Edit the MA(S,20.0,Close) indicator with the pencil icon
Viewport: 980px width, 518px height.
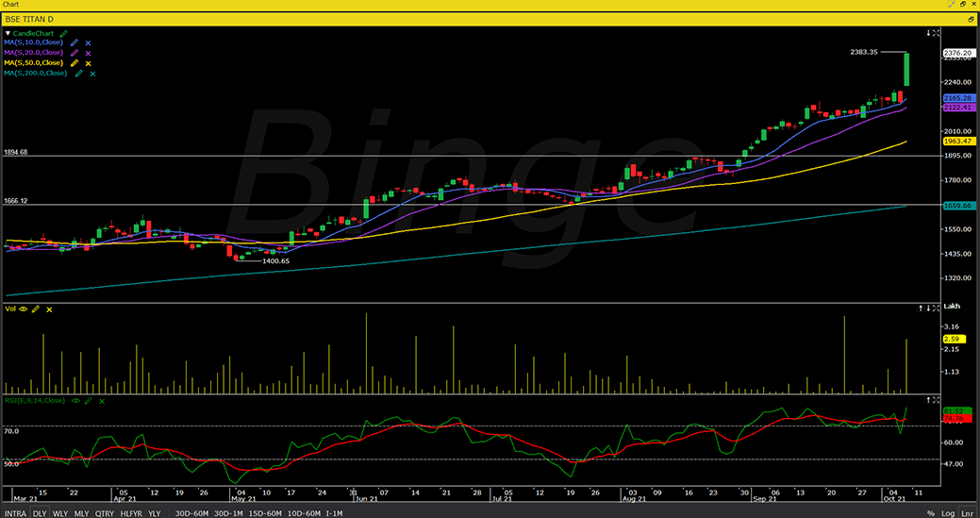click(75, 53)
